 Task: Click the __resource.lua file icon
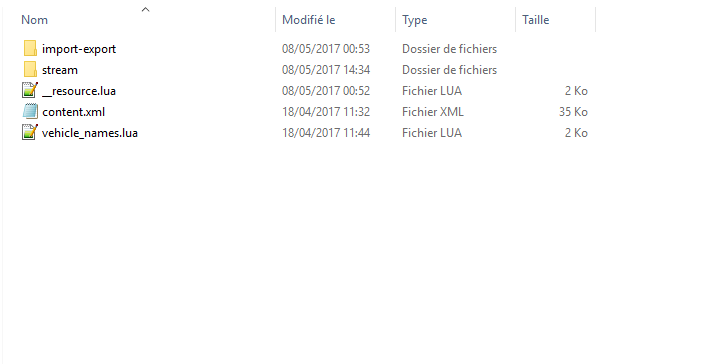point(30,90)
